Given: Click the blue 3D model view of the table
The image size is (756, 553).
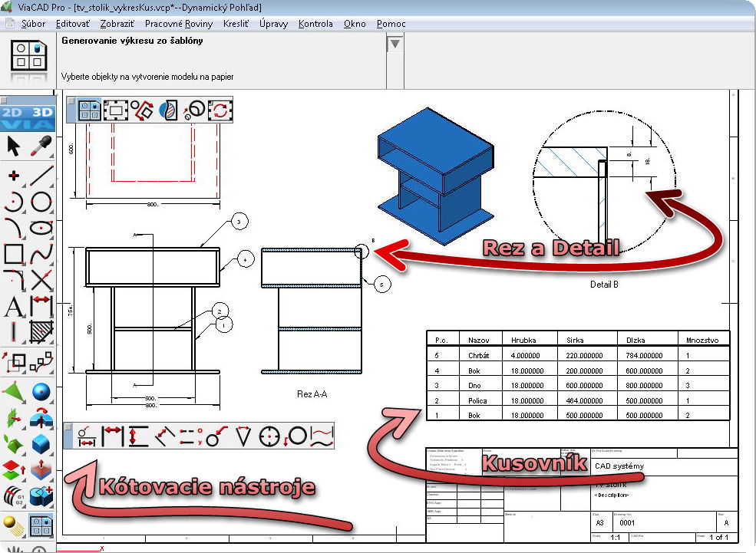Looking at the screenshot, I should (x=436, y=176).
